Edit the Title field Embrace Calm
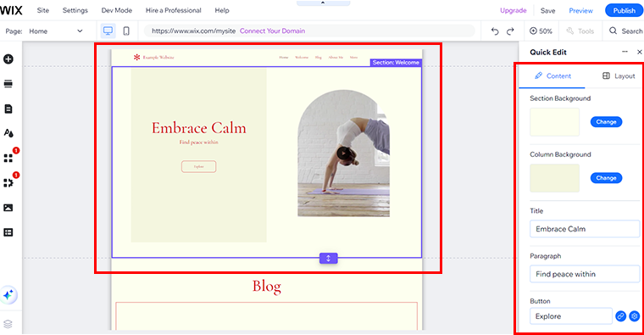 pyautogui.click(x=585, y=229)
